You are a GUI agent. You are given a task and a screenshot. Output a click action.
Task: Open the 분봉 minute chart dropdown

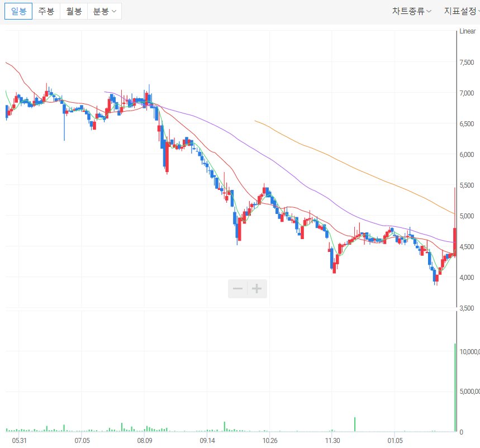pyautogui.click(x=104, y=11)
